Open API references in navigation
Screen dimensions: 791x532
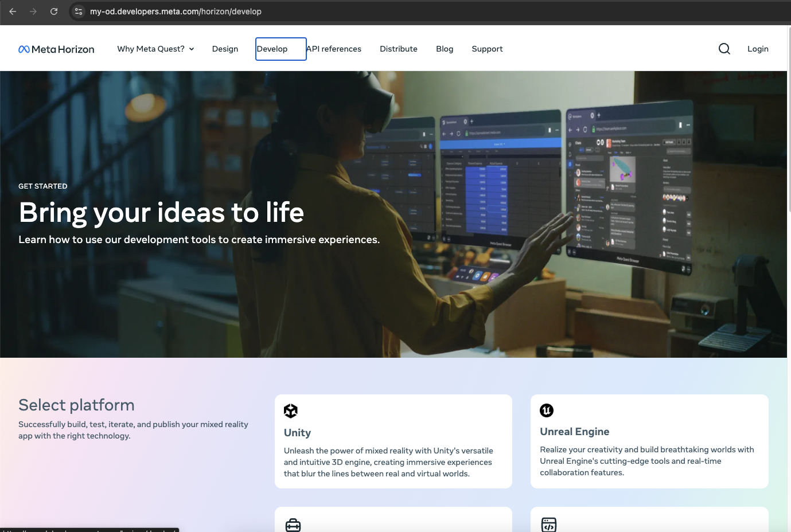334,49
